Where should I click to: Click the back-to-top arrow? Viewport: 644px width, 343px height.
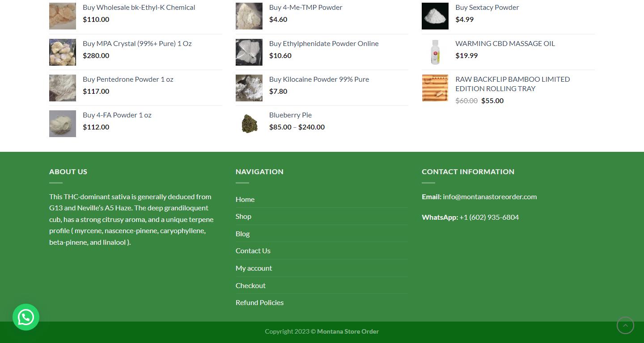click(625, 326)
